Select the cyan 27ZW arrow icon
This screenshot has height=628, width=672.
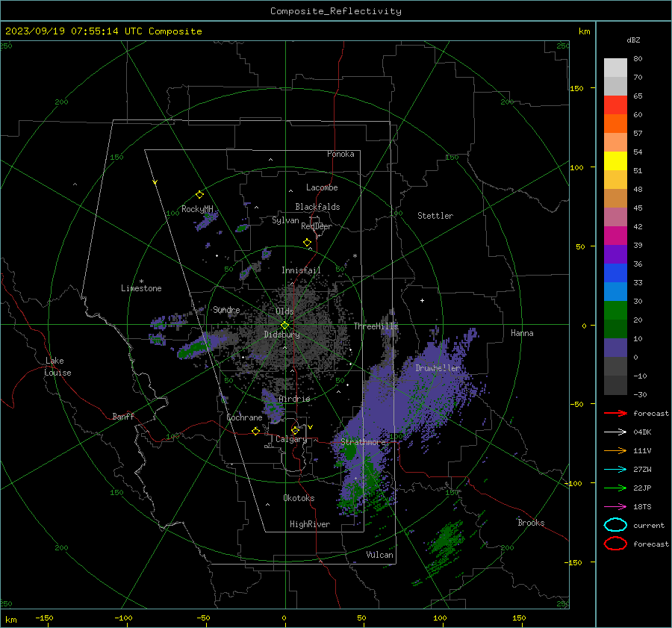click(x=615, y=470)
